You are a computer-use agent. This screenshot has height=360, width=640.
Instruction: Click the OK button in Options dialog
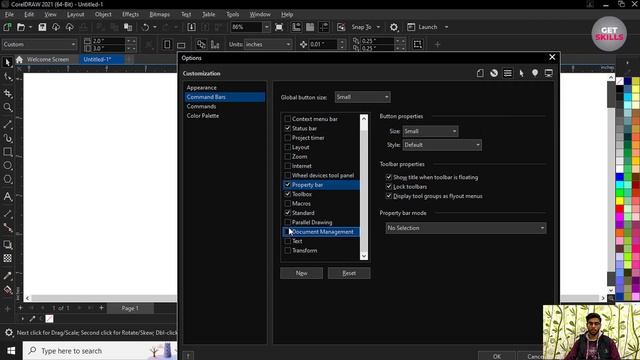click(x=496, y=356)
